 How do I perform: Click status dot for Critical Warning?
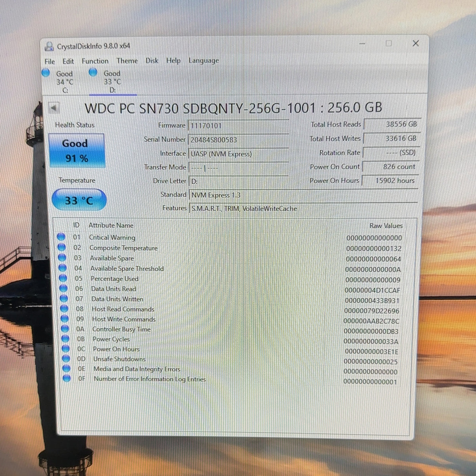[61, 237]
